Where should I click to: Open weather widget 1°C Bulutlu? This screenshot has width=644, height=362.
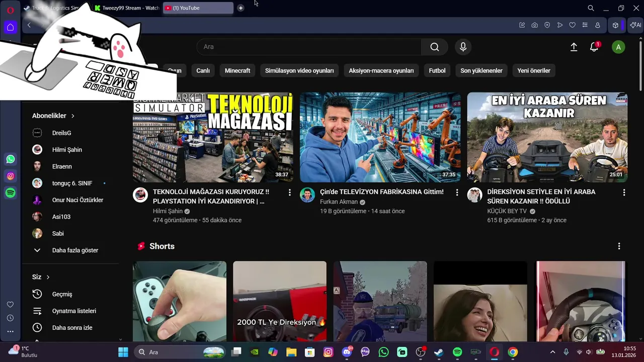[x=23, y=351]
